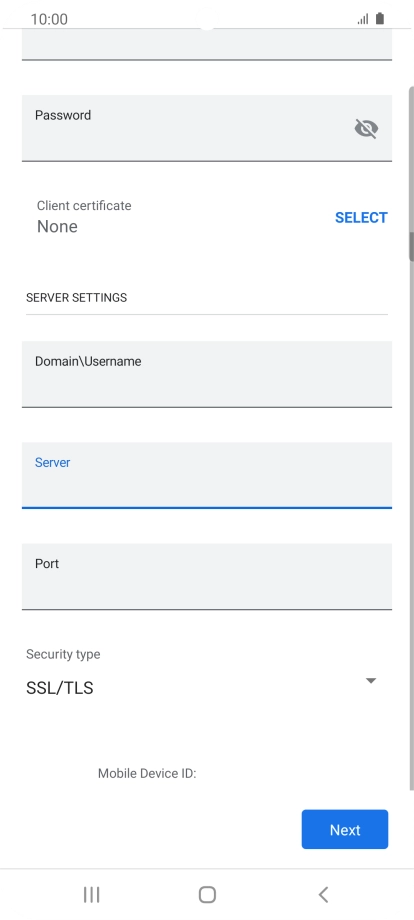
Task: Open recent apps navigation icon
Action: (91, 894)
